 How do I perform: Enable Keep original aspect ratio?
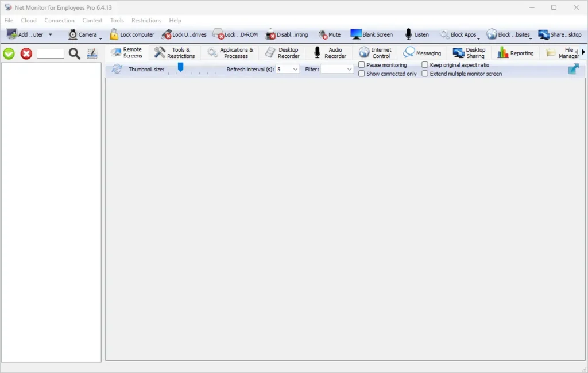[424, 64]
